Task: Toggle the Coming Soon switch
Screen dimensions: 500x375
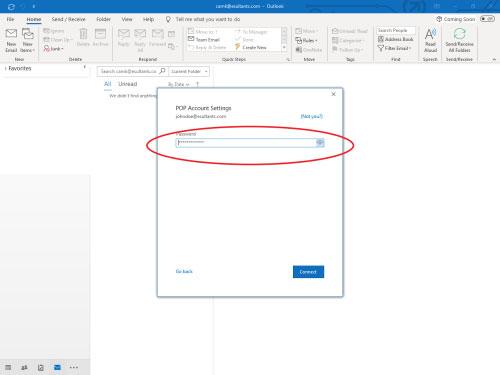Action: 487,19
